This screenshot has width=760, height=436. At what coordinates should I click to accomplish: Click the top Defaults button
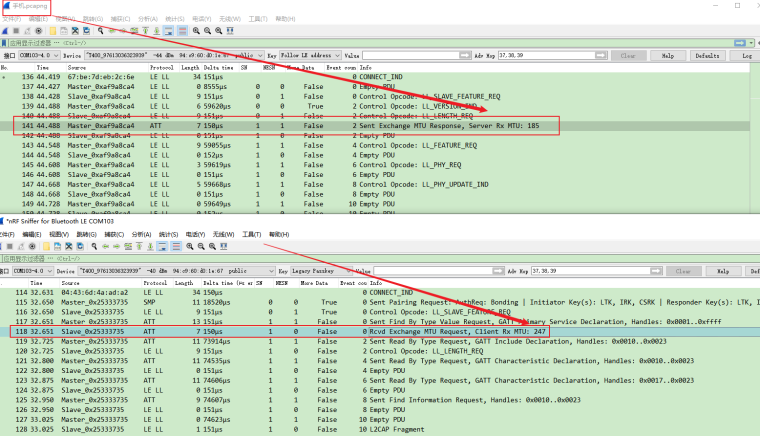point(708,56)
